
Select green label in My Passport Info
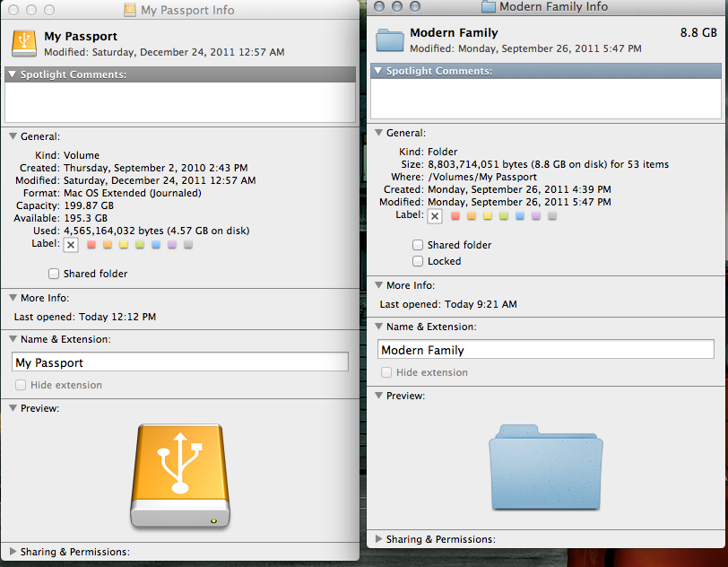coord(140,244)
